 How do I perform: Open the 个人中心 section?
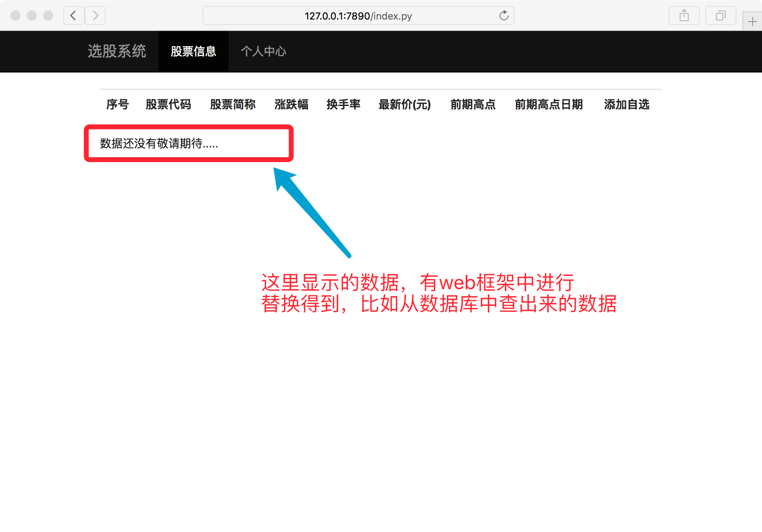click(264, 51)
